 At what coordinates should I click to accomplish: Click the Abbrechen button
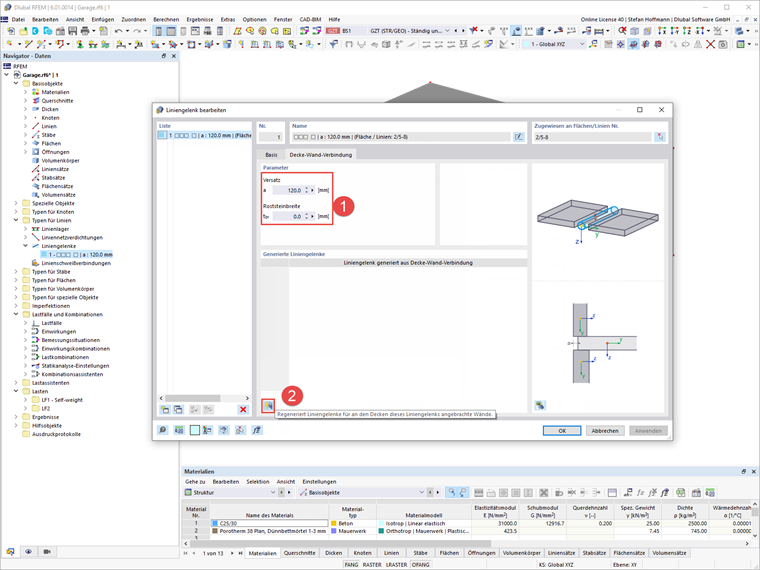[605, 430]
